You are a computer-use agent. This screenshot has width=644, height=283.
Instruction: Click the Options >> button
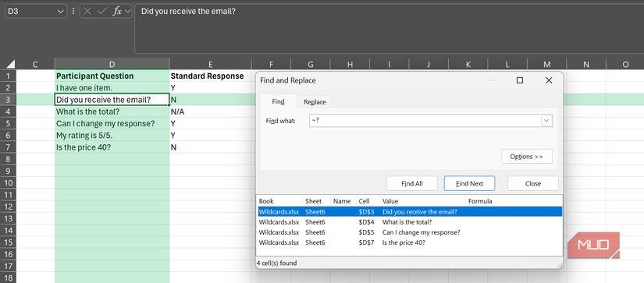tap(527, 157)
